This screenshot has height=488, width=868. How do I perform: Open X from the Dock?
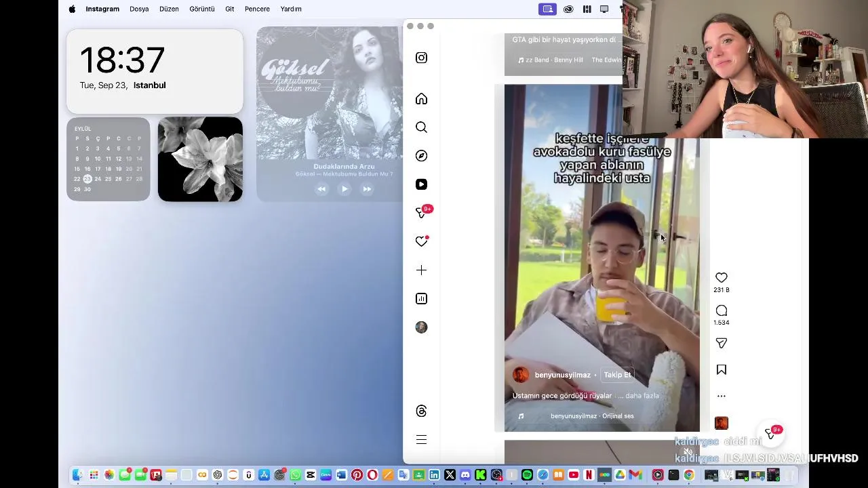tap(450, 475)
